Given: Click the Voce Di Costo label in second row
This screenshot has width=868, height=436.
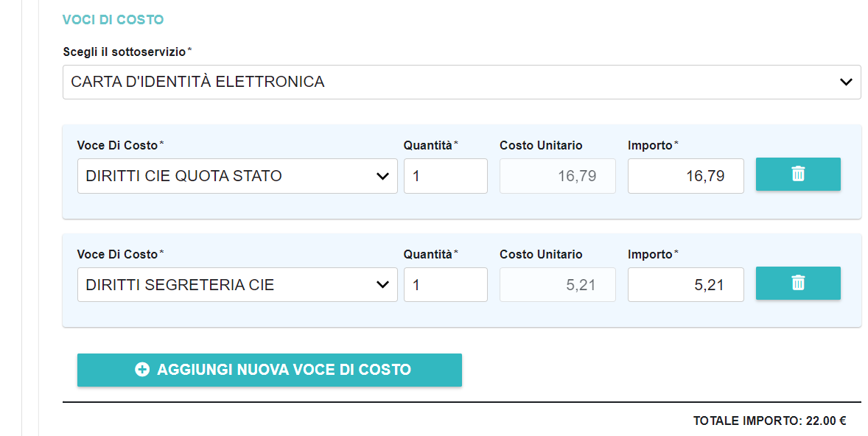Looking at the screenshot, I should 118,254.
